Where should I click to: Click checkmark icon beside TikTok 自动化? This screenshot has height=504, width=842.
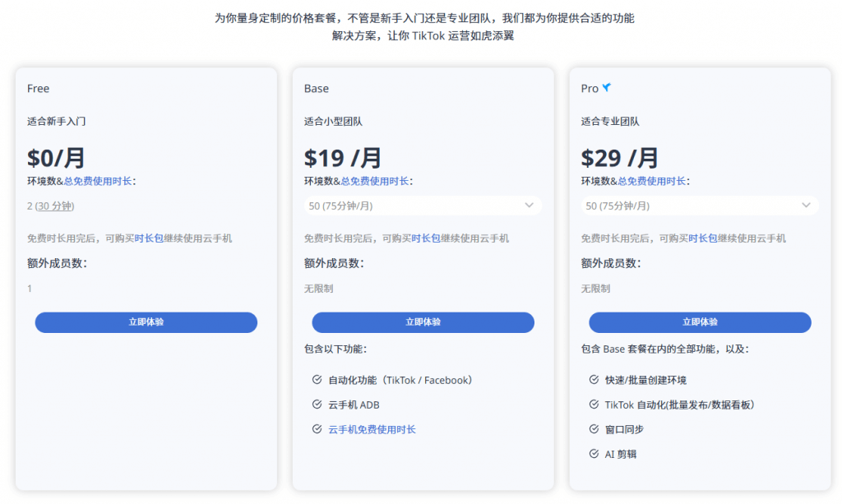594,405
